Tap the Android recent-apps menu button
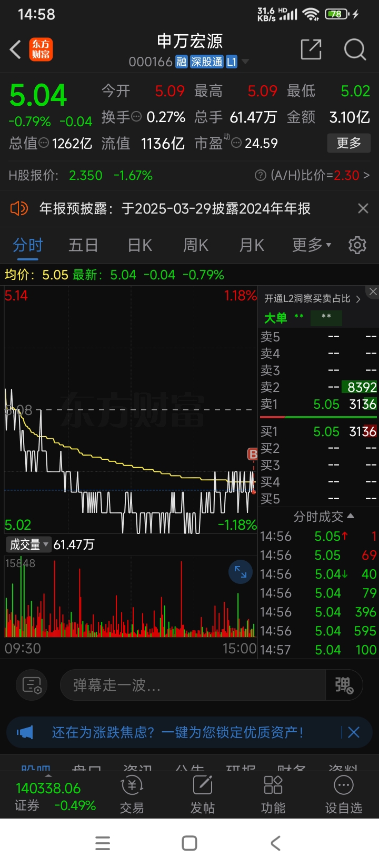379x868 pixels. click(103, 843)
